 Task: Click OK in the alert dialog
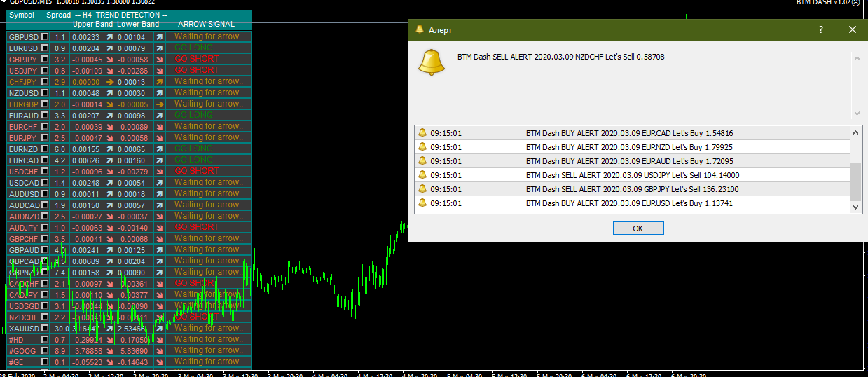point(638,228)
